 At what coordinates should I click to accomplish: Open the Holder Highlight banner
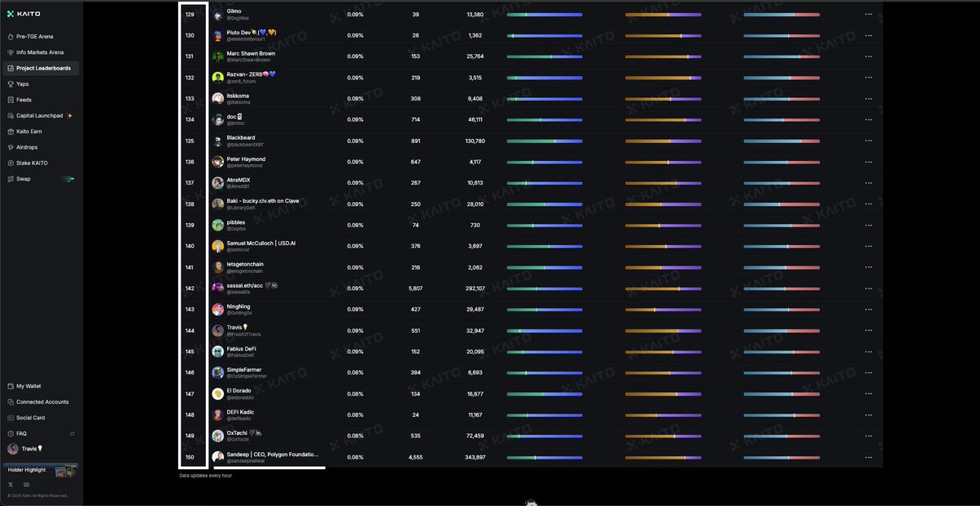(x=41, y=470)
